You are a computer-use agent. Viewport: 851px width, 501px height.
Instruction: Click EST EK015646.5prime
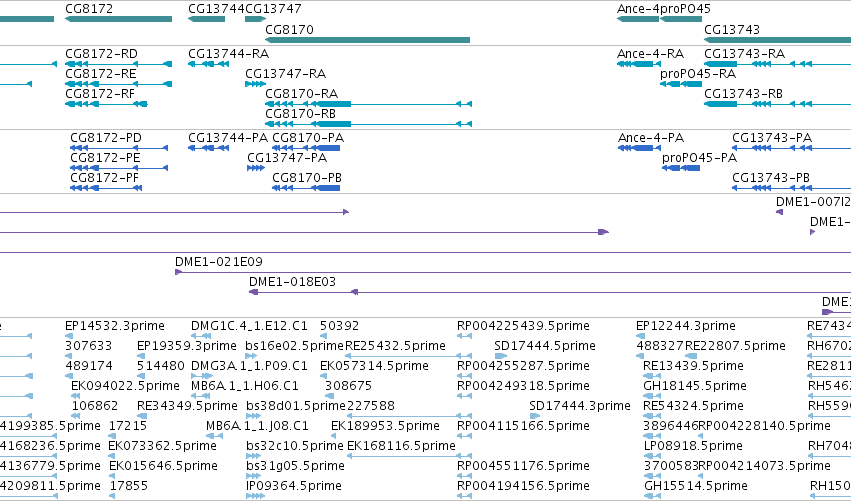tap(163, 466)
